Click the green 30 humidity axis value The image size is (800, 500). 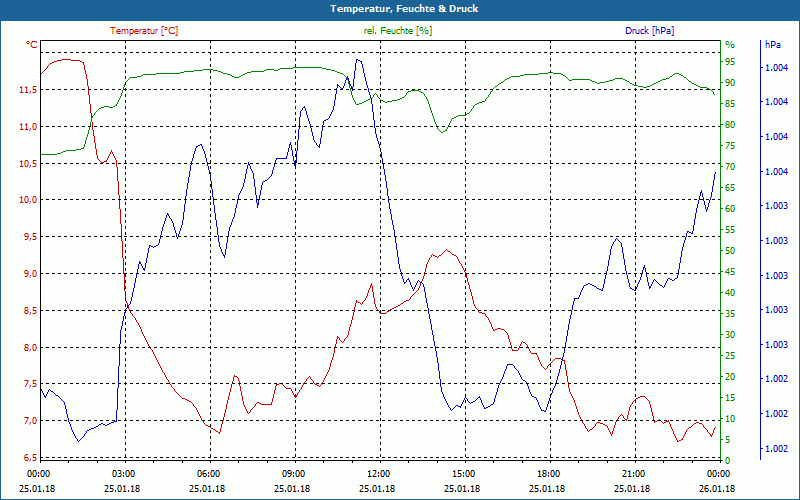[730, 335]
